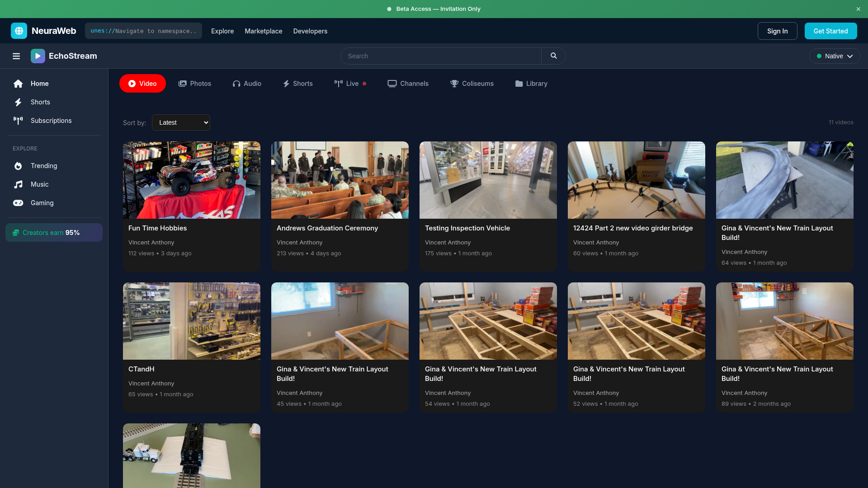
Task: Open the CTandH video thumbnail
Action: tap(192, 321)
